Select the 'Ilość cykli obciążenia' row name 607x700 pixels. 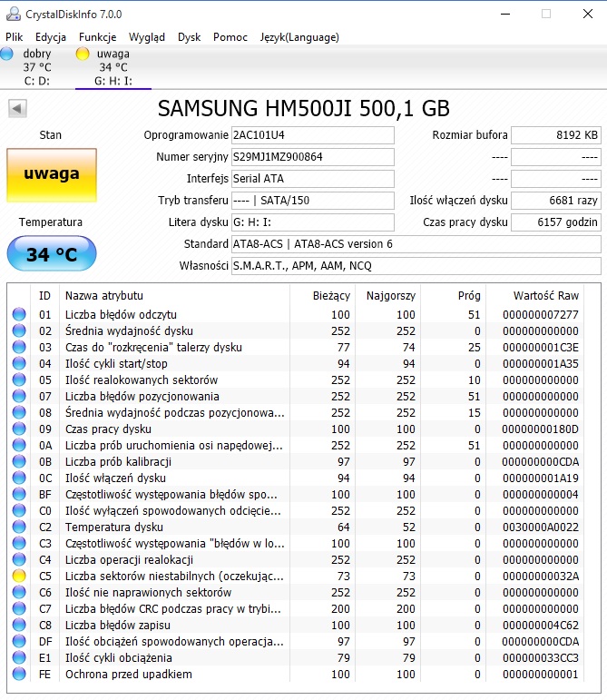(119, 658)
